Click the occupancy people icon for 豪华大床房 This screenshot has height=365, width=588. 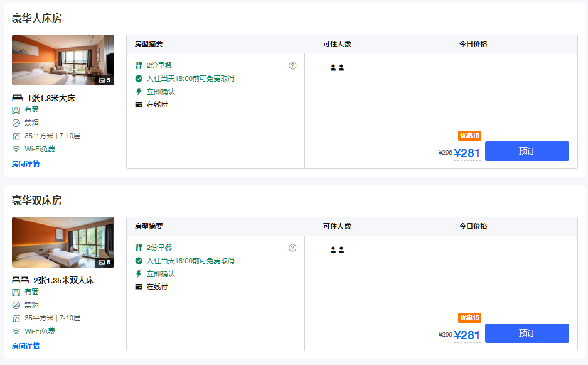pos(337,68)
